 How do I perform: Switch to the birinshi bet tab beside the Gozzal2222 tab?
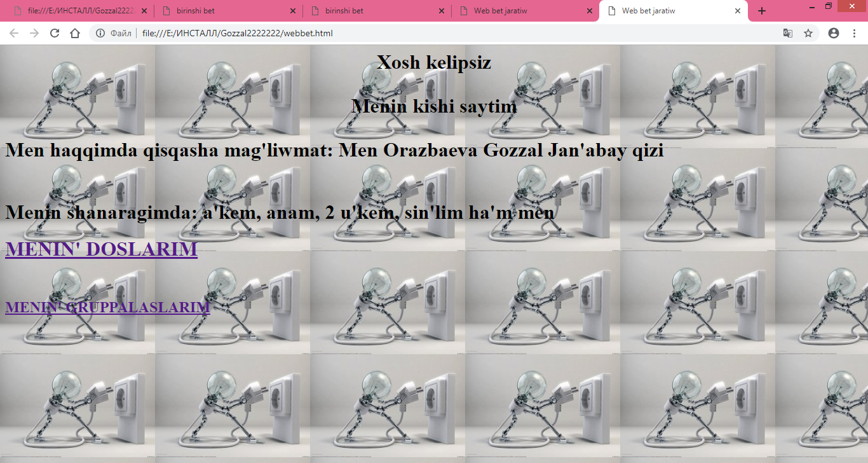point(228,11)
